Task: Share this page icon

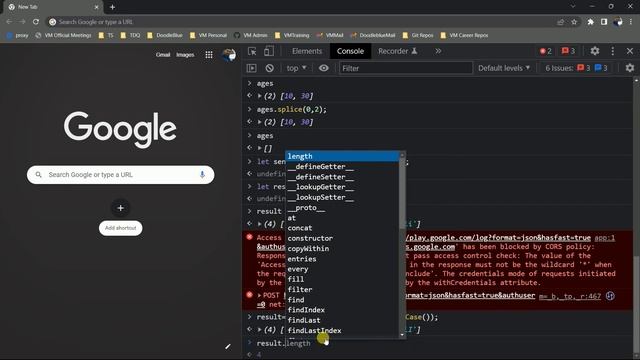Action: point(560,22)
